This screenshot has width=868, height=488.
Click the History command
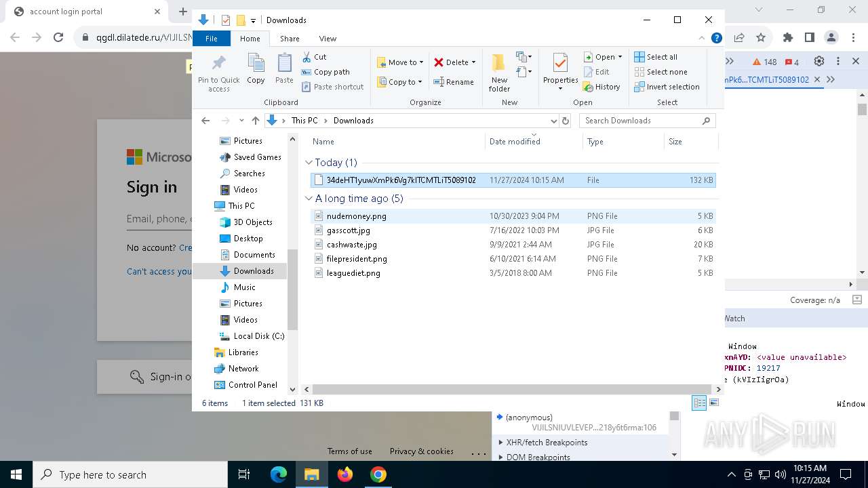point(601,87)
